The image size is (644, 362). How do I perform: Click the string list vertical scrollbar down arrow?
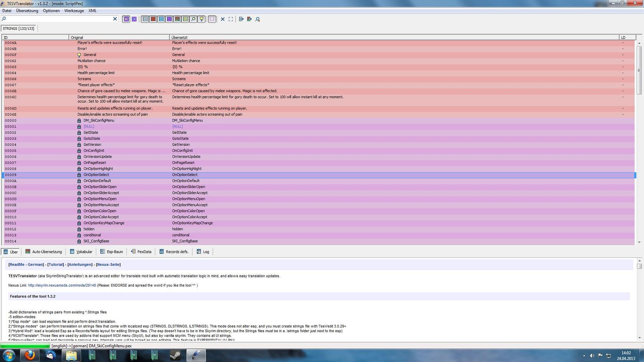[x=639, y=242]
